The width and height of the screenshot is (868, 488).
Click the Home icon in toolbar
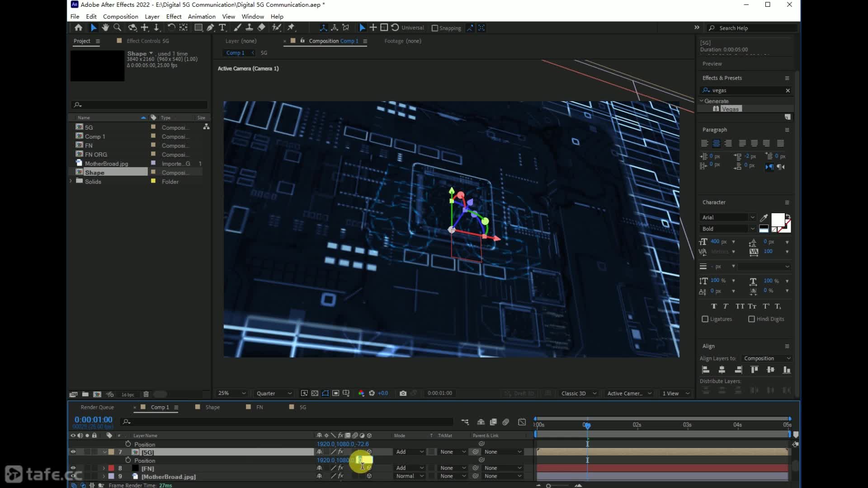(x=78, y=28)
